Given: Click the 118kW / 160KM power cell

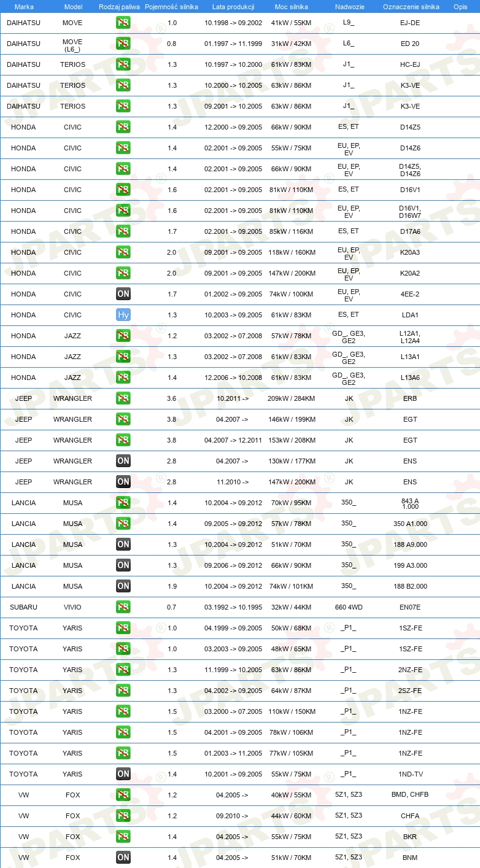Looking at the screenshot, I should click(292, 252).
